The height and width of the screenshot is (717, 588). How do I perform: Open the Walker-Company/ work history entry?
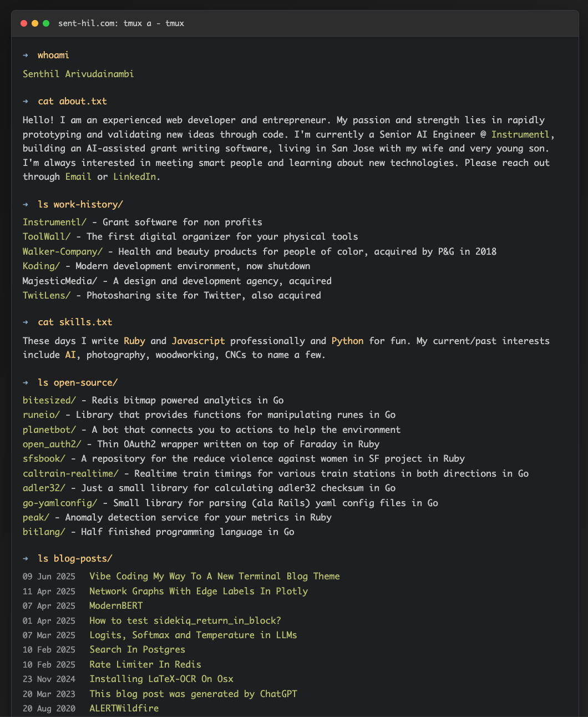63,251
